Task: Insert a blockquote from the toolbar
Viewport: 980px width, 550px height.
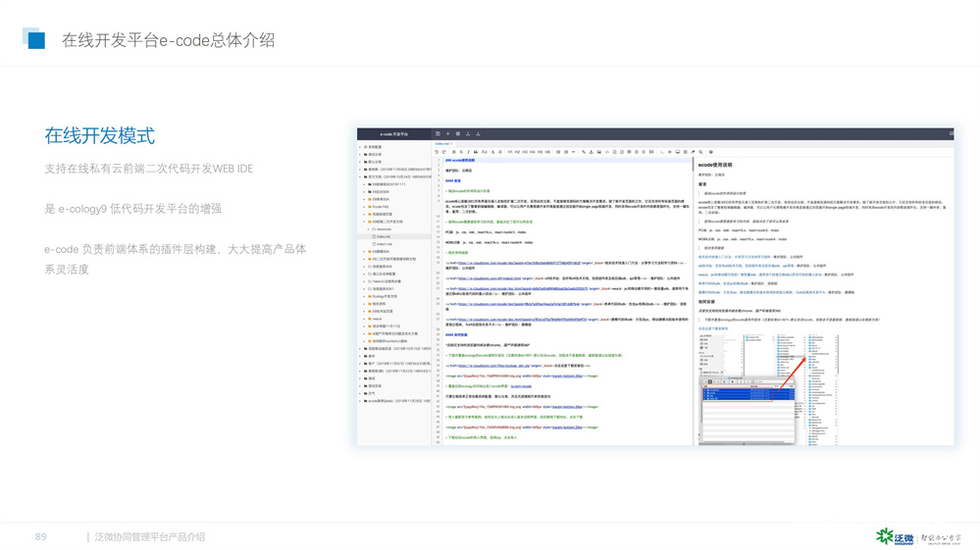Action: pos(476,152)
